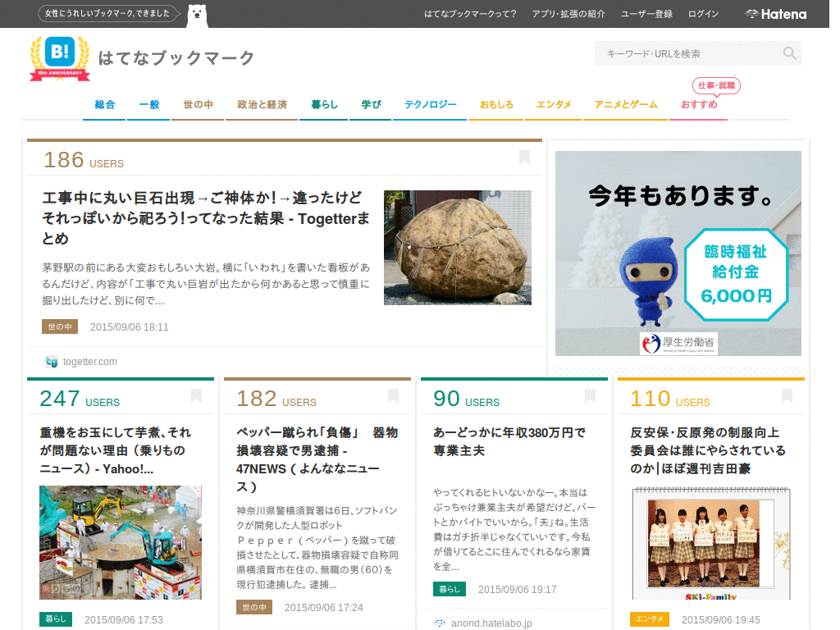840x630 pixels.
Task: Click the anond.hatelabo.jp favicon
Action: pos(440,623)
